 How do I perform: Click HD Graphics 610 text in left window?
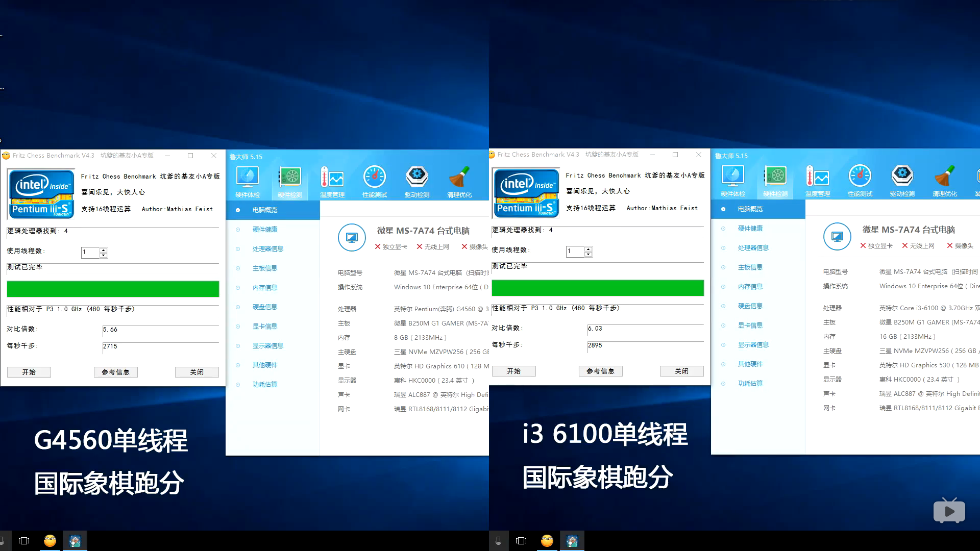click(442, 366)
